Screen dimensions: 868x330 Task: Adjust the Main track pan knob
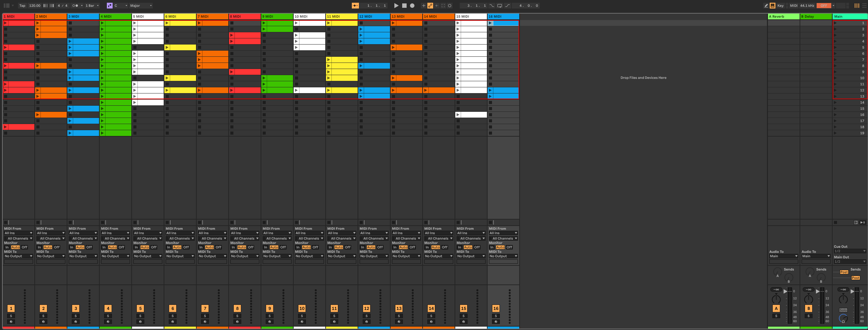pyautogui.click(x=843, y=299)
